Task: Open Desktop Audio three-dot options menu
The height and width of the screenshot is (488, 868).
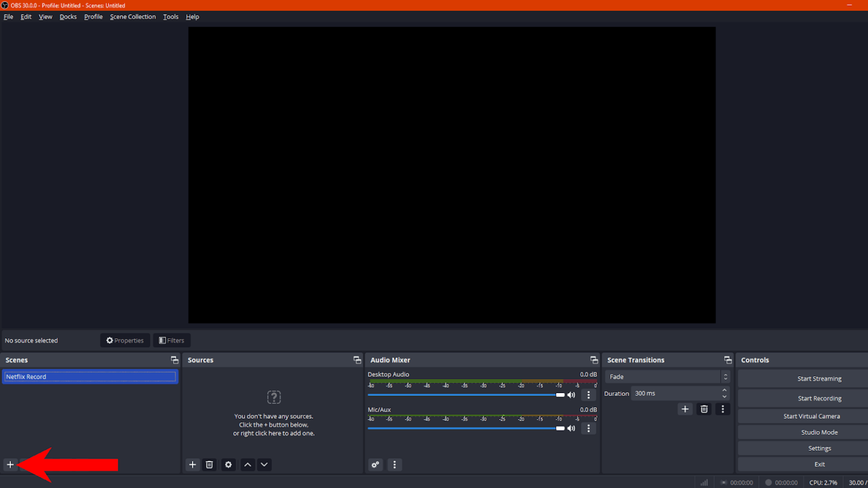Action: [588, 395]
